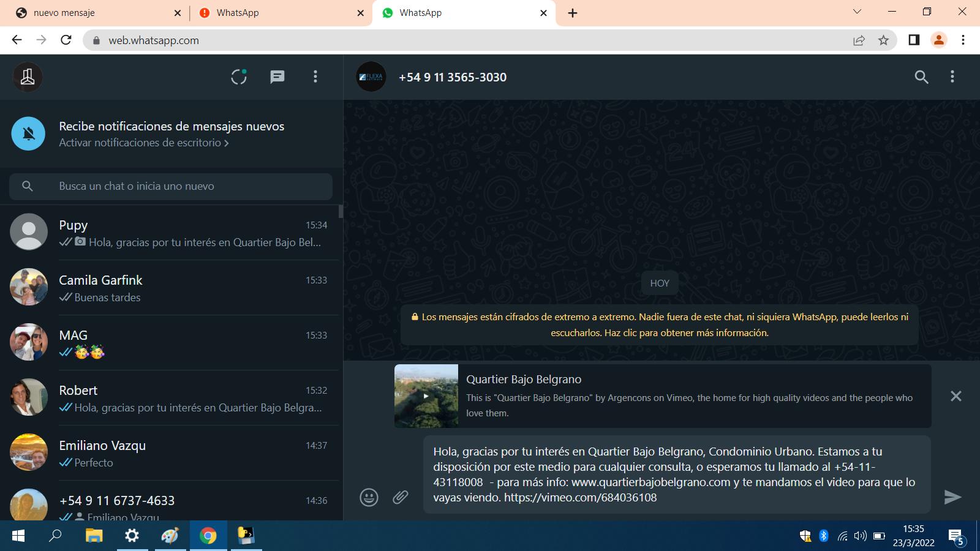This screenshot has height=551, width=980.
Task: Open taskbar search
Action: 55,536
